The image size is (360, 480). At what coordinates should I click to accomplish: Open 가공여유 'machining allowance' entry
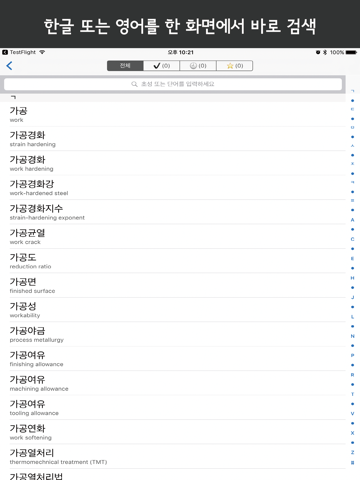point(173,383)
